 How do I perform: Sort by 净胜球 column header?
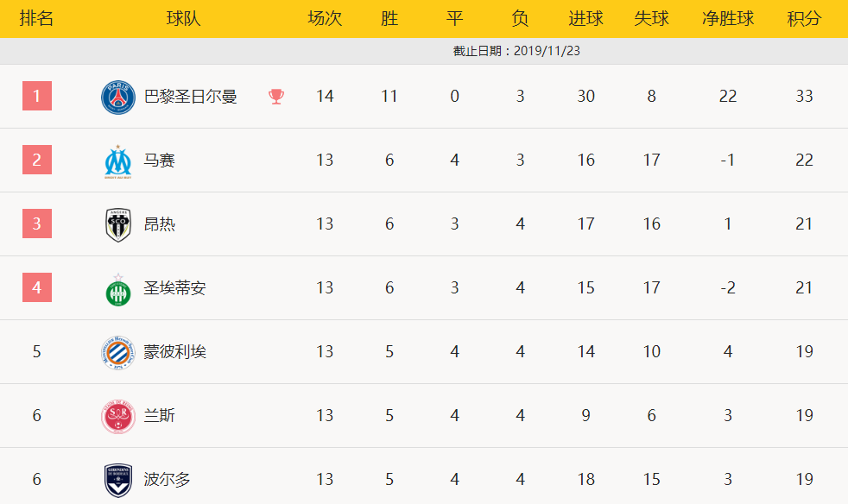(728, 18)
